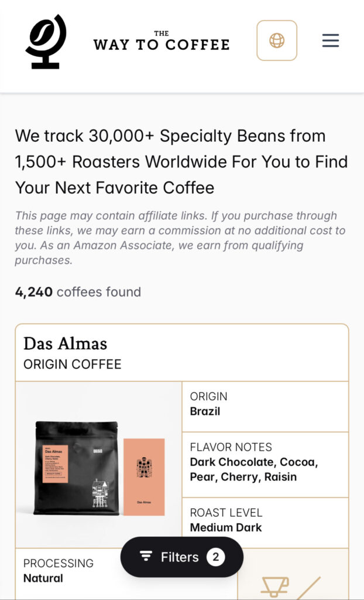The height and width of the screenshot is (600, 364).
Task: Click the coffee bean globe logo
Action: [46, 41]
